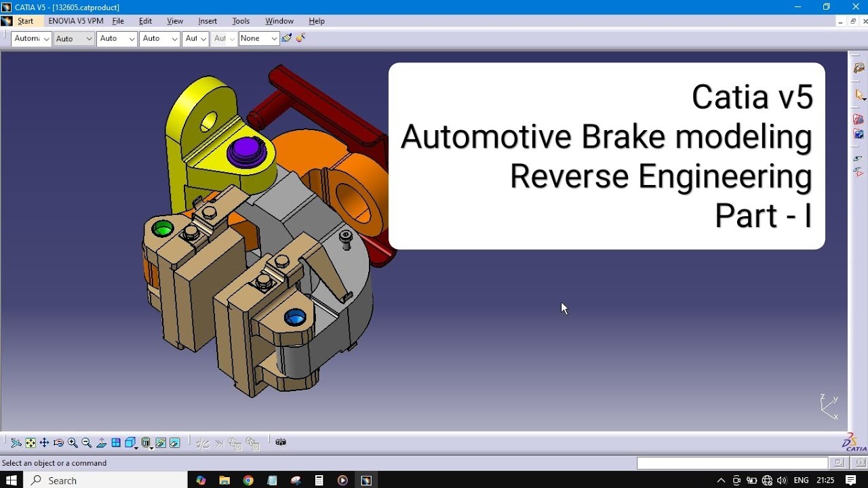Open the ENOVIA V5 VPM menu
Image resolution: width=868 pixels, height=488 pixels.
(76, 21)
